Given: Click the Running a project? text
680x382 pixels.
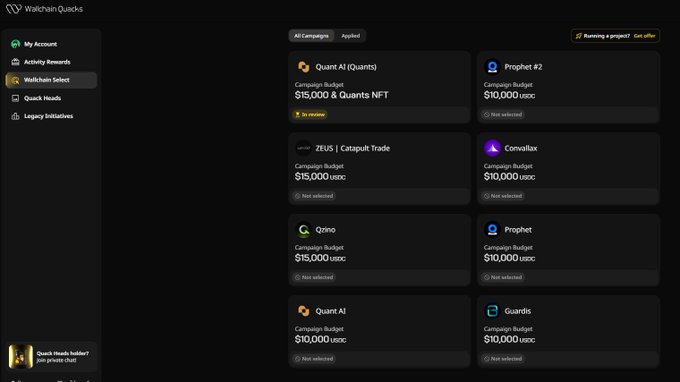Looking at the screenshot, I should [607, 36].
